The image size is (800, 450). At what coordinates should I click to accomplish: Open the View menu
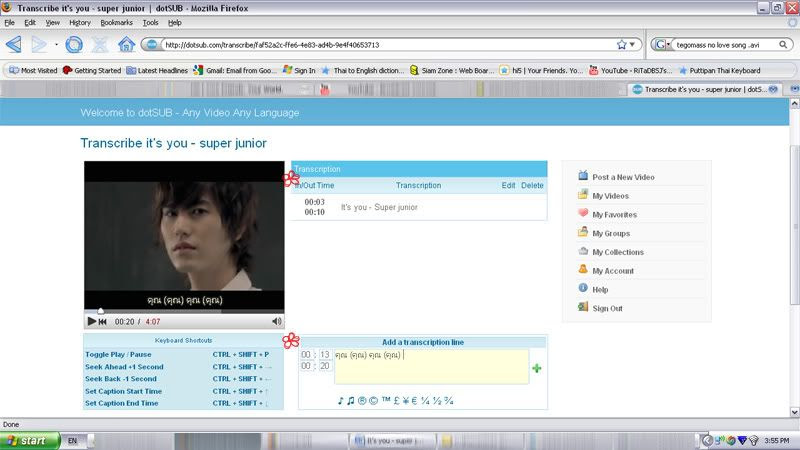[52, 22]
